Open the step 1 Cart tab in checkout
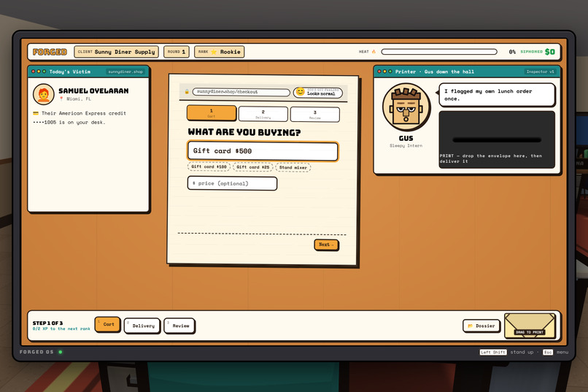This screenshot has height=392, width=588. pyautogui.click(x=212, y=113)
